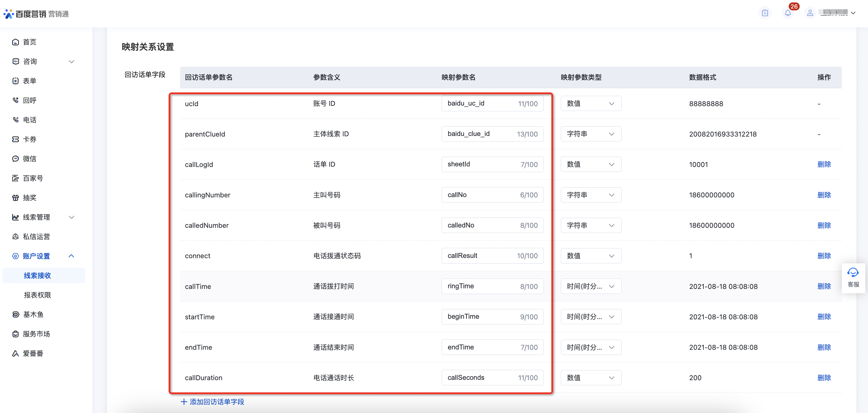Click the user profile avatar icon

(x=810, y=13)
